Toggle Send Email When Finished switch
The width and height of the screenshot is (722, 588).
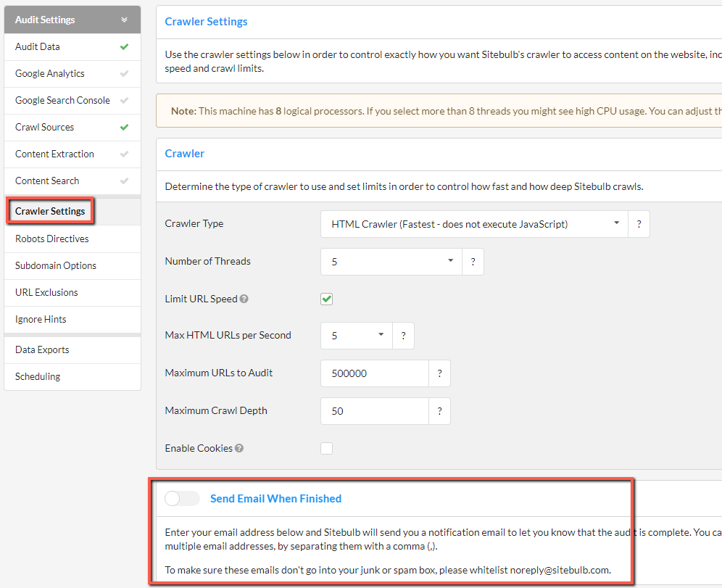pos(182,499)
